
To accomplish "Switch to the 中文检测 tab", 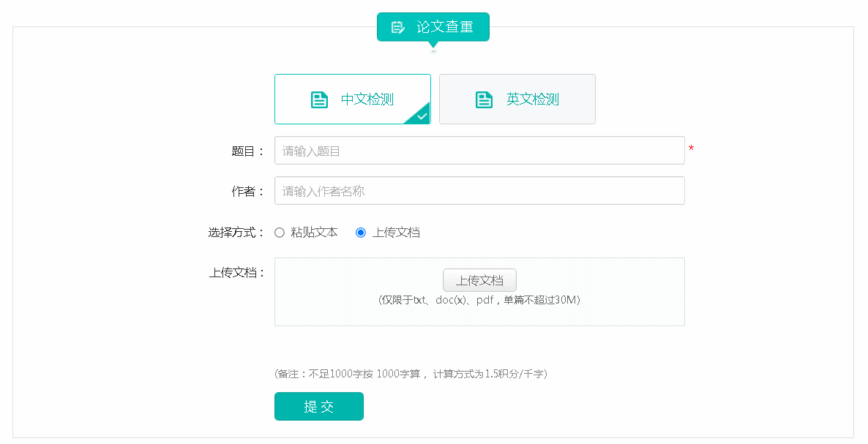I will click(352, 99).
